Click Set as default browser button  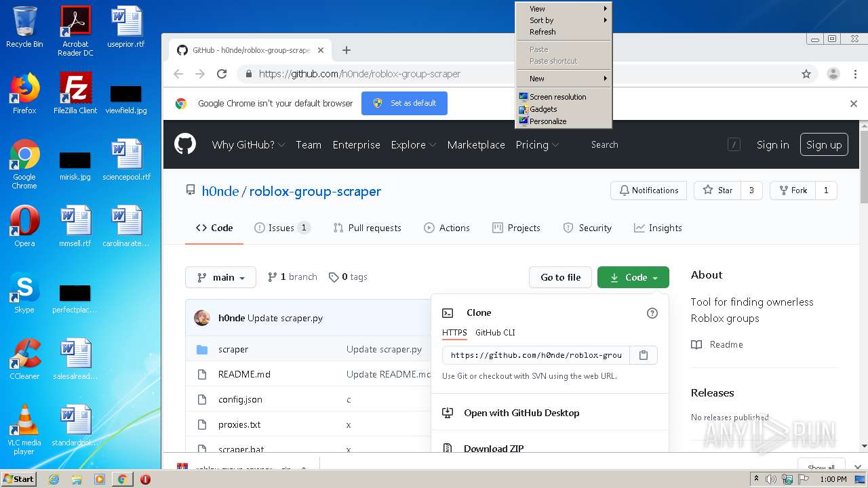[x=404, y=103]
